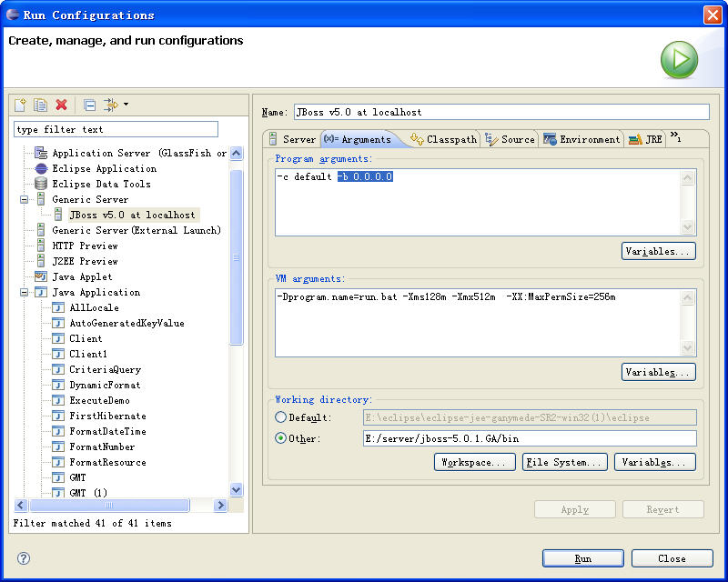728x582 pixels.
Task: Click the Name input field
Action: click(x=501, y=112)
